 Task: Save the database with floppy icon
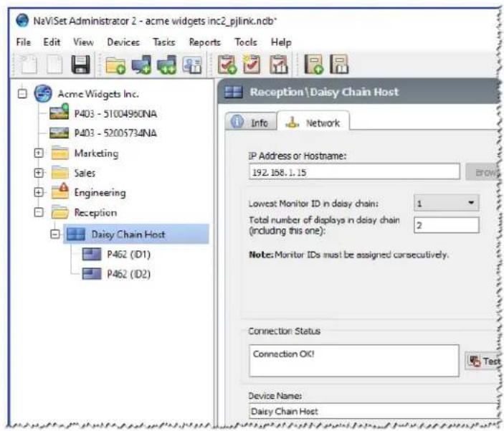click(80, 64)
